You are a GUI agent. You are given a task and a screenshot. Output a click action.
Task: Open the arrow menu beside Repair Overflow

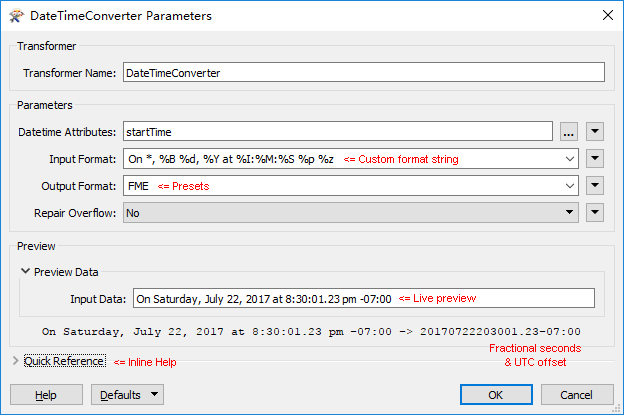coord(595,213)
